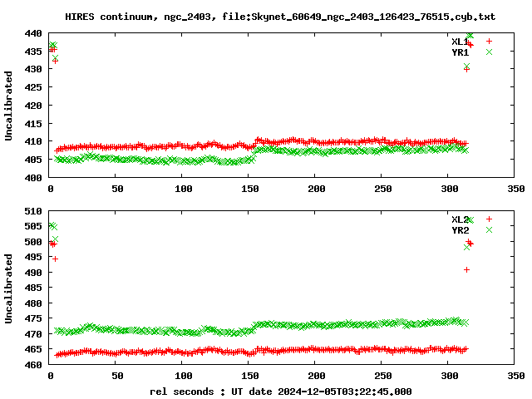
Task: Click the 485 y-axis tick label
Action: [x=33, y=288]
